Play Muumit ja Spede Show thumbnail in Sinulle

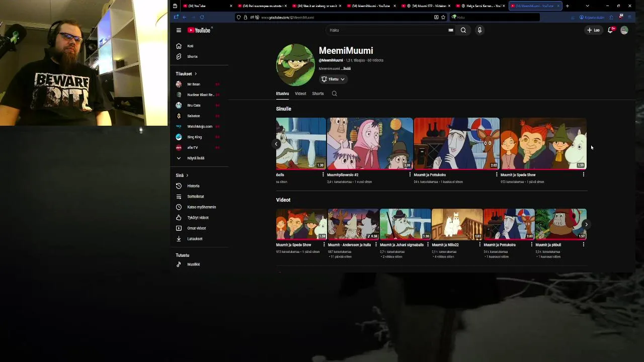click(x=543, y=143)
